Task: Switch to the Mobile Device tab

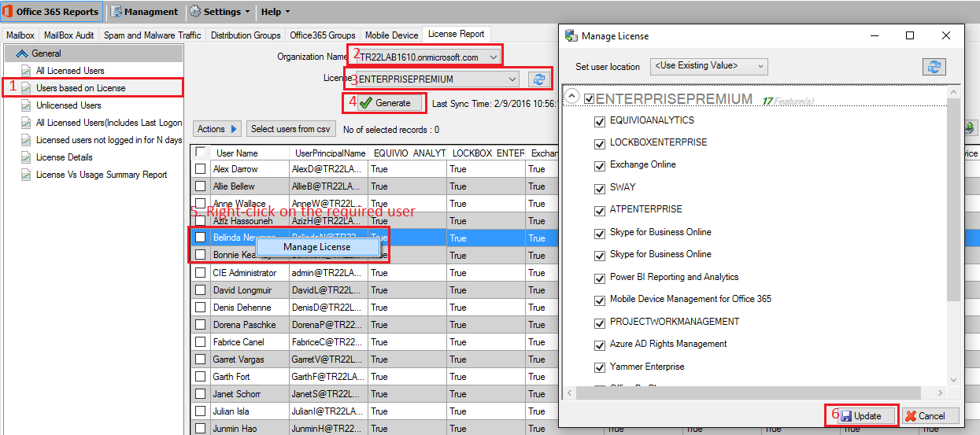Action: coord(391,35)
